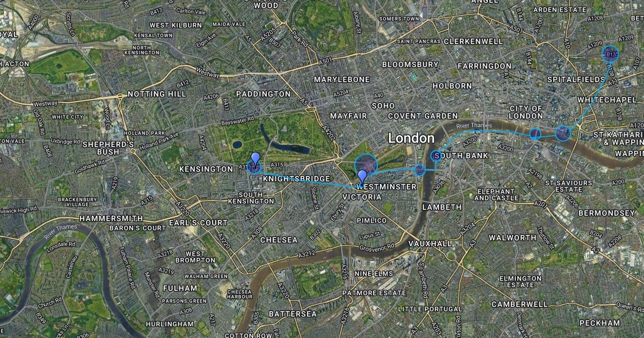Screen dimensions: 644x338
Task: Click the circle marker at South Bank
Action: pyautogui.click(x=436, y=156)
